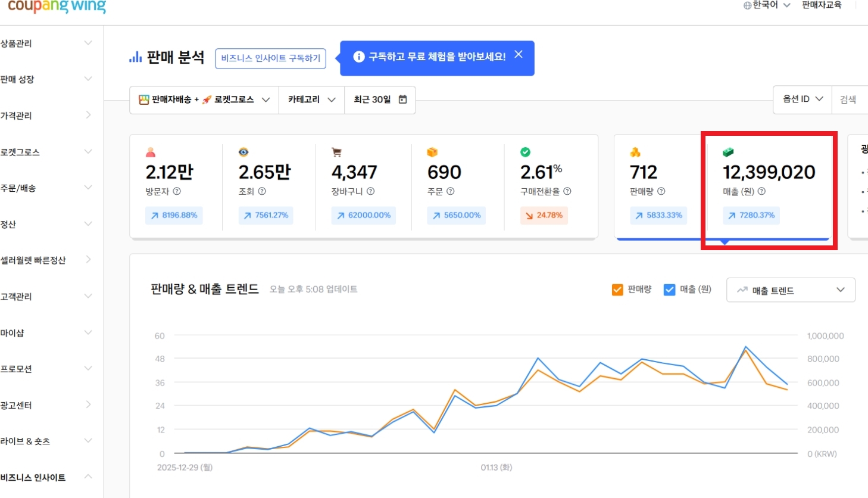Close the blue subscription tooltip
The width and height of the screenshot is (868, 498).
click(519, 54)
